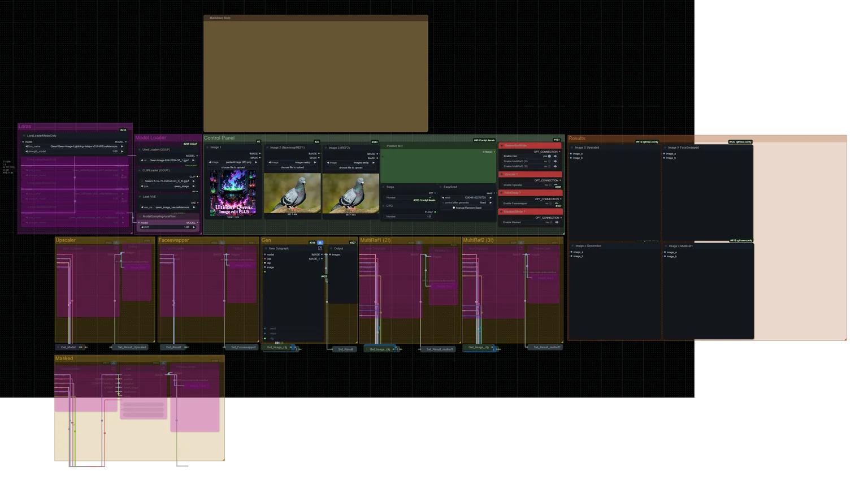Collapse the EasySeed node dot
The width and height of the screenshot is (868, 497).
(x=440, y=187)
